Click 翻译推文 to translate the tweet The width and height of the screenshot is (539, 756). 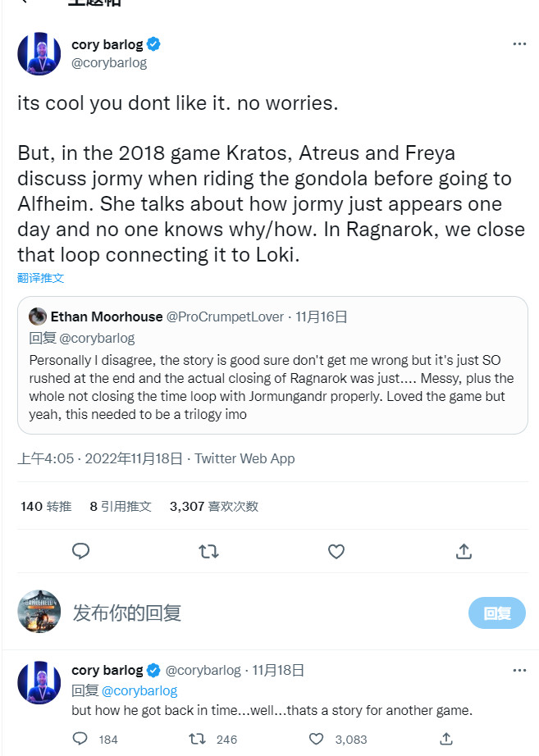41,278
